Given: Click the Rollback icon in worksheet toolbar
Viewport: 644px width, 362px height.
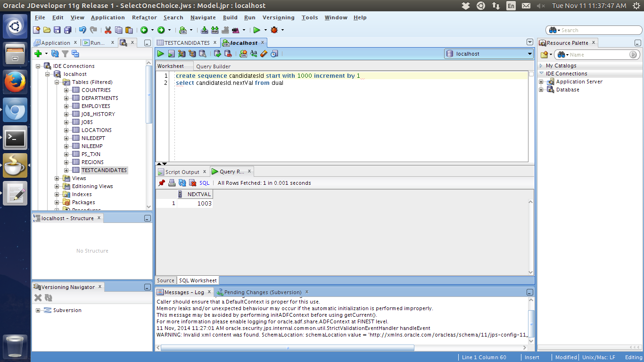Looking at the screenshot, I should tap(228, 54).
